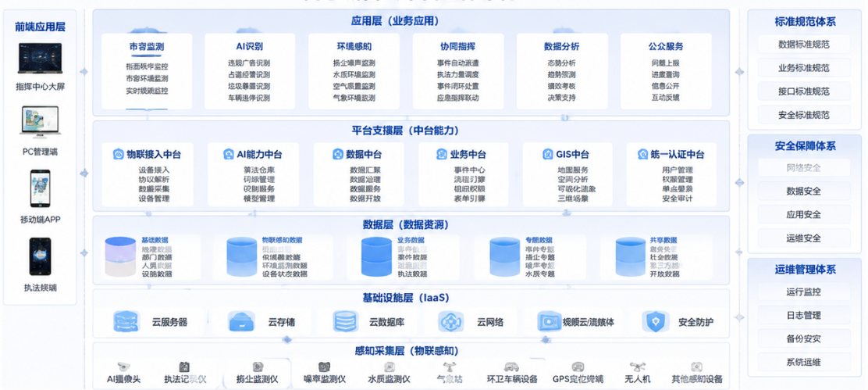Click the icon beside 物联接入中台

(x=119, y=154)
